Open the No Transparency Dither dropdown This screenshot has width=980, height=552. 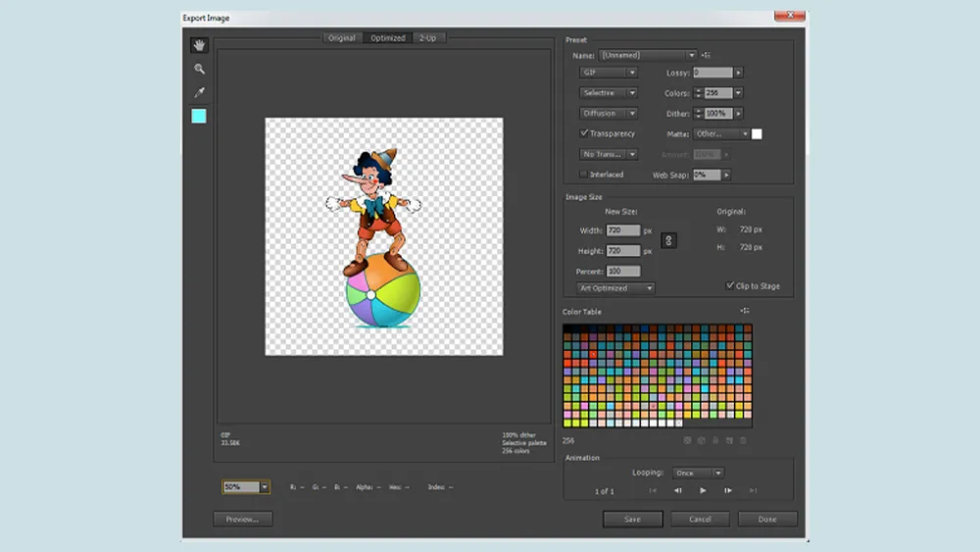pyautogui.click(x=609, y=154)
